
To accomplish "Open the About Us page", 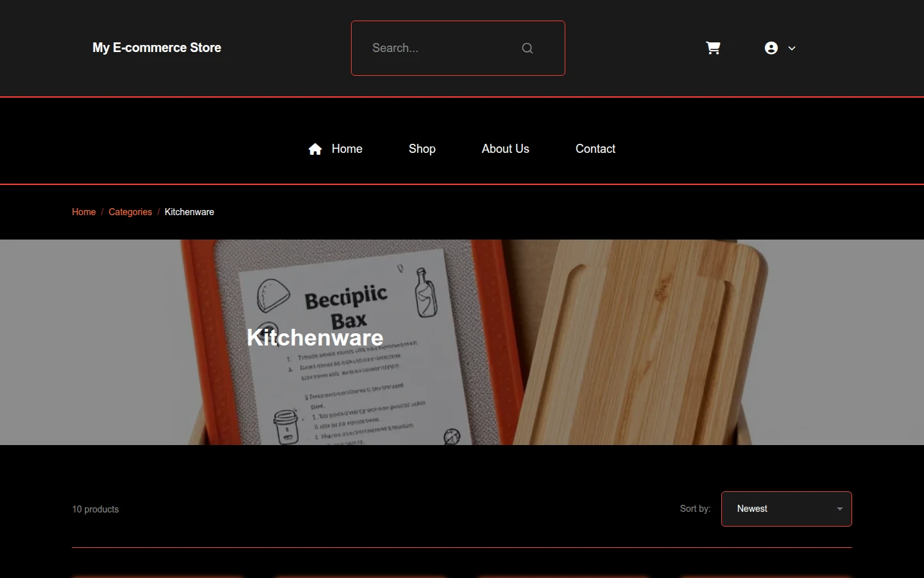I will pyautogui.click(x=506, y=149).
